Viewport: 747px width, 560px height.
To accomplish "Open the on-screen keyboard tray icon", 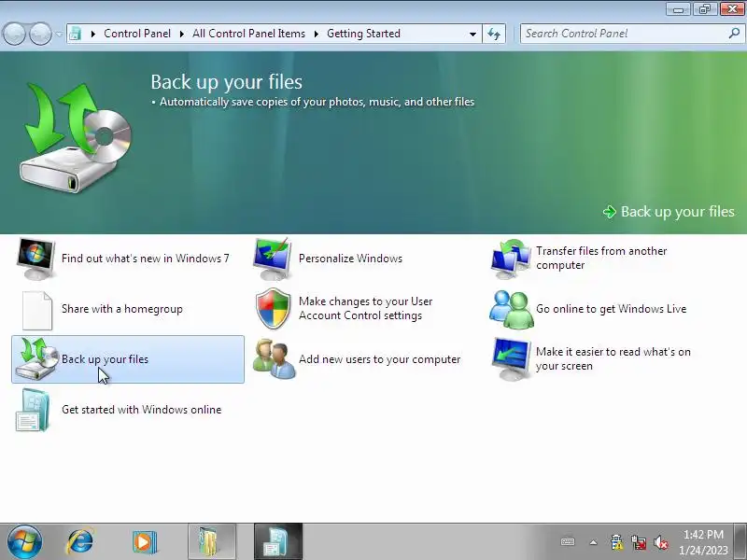I will [568, 542].
